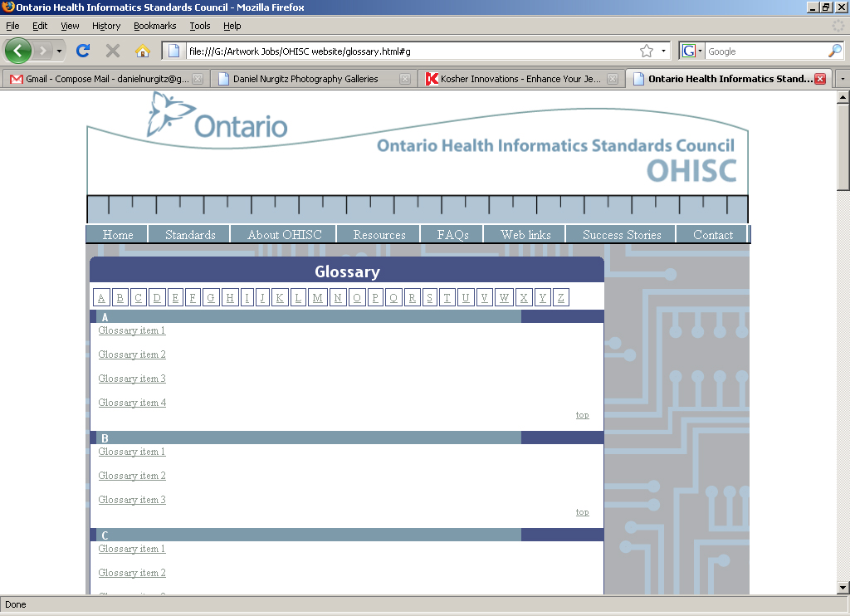Open the File menu
The height and width of the screenshot is (616, 850).
[12, 26]
